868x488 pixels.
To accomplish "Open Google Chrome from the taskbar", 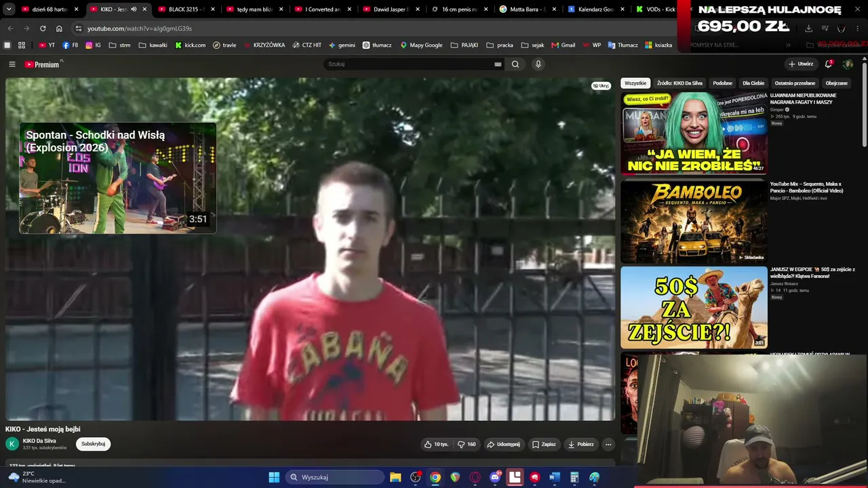I will pyautogui.click(x=435, y=477).
